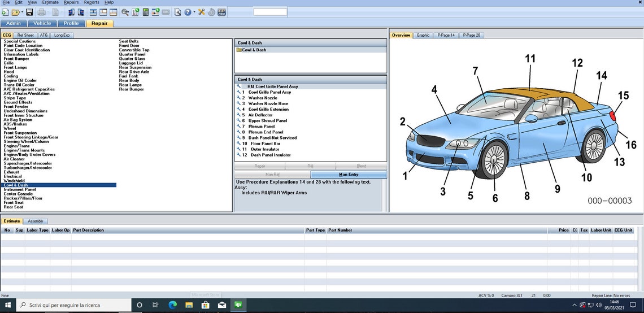The width and height of the screenshot is (644, 313).
Task: Click the wrench icon beside Air Deflector
Action: click(238, 115)
